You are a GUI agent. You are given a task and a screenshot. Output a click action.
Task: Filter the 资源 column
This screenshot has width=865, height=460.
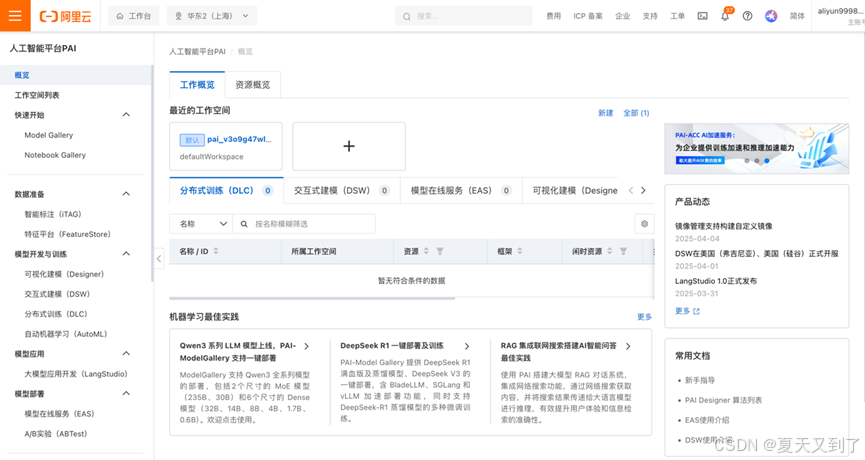tap(440, 251)
